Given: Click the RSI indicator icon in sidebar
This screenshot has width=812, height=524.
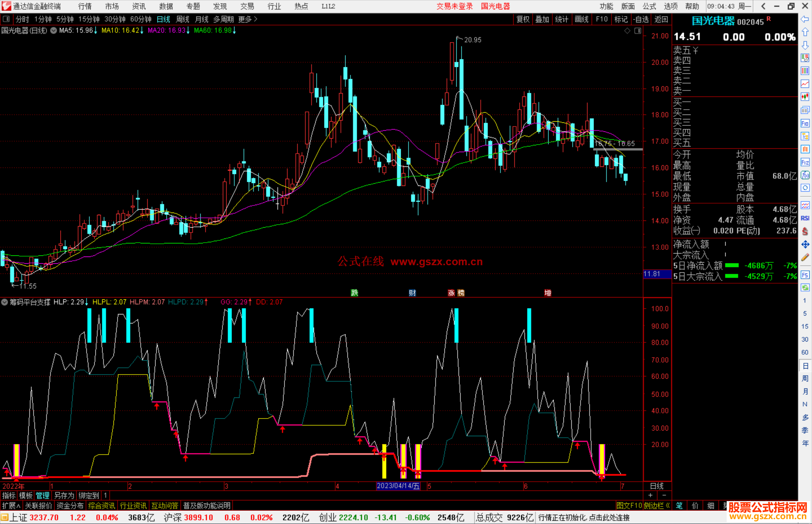Looking at the screenshot, I should 805,218.
